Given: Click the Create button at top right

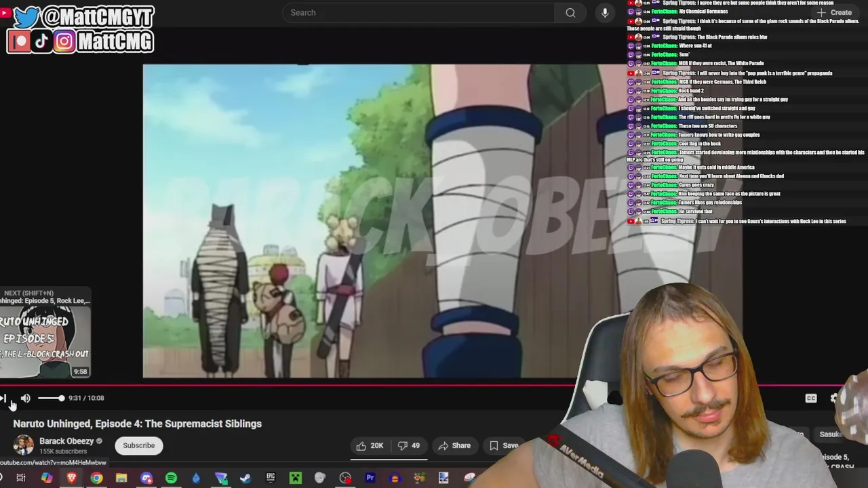Looking at the screenshot, I should (x=835, y=12).
